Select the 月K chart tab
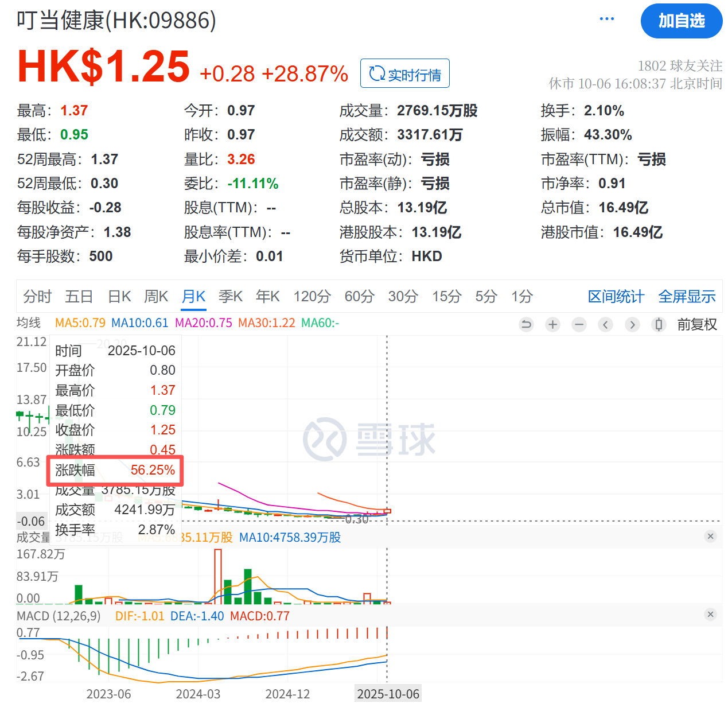The image size is (728, 711). (193, 296)
